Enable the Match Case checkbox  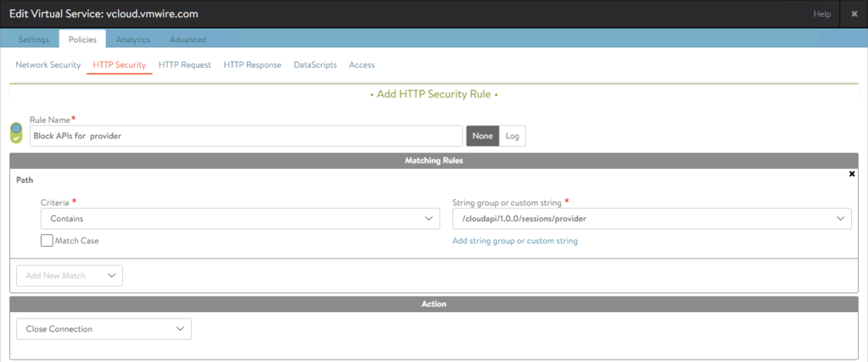(48, 241)
